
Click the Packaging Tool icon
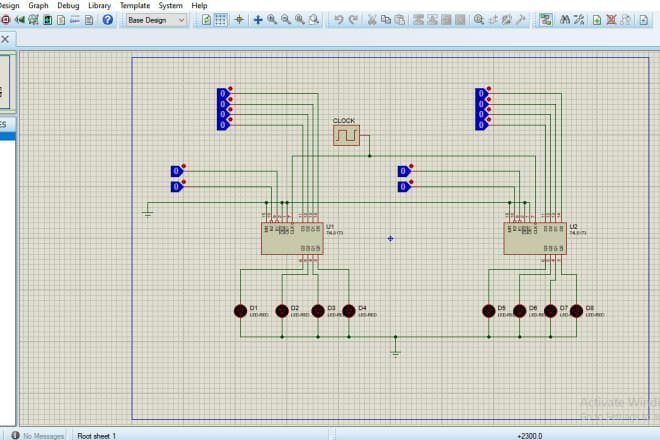click(507, 20)
